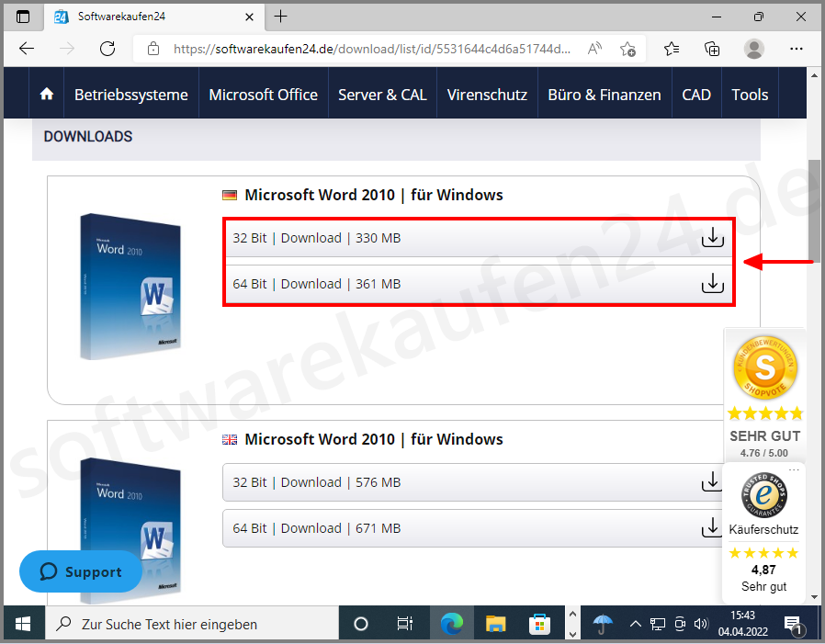
Task: Open the browser profile avatar
Action: click(754, 49)
